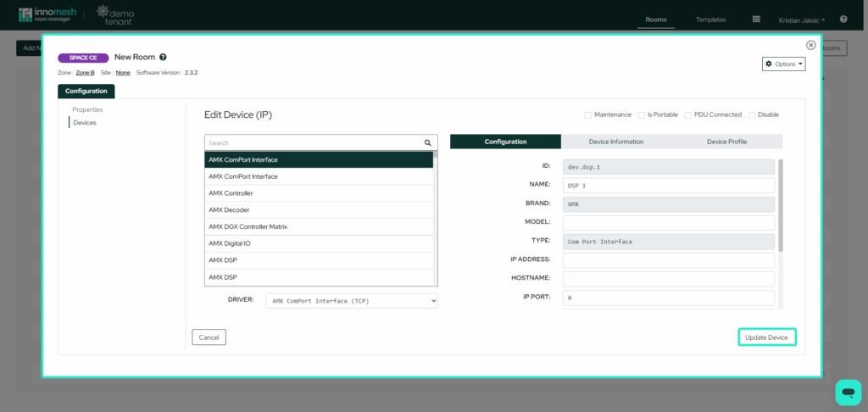
Task: Switch to the Templates tab
Action: pos(711,19)
